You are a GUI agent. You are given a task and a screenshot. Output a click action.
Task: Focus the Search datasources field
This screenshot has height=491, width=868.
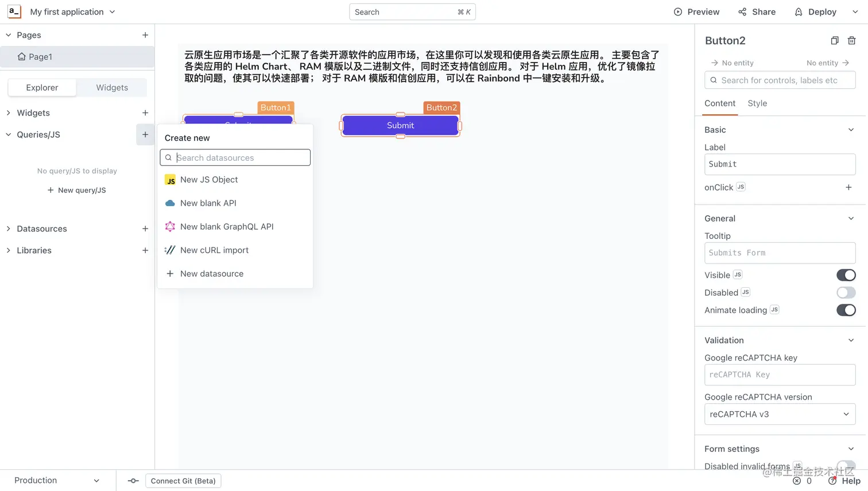[235, 158]
